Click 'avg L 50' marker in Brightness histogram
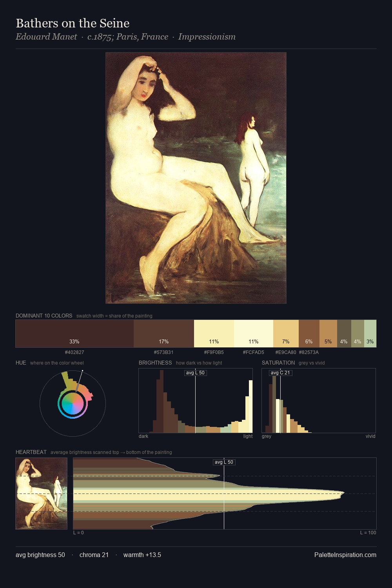The height and width of the screenshot is (588, 392). [195, 373]
